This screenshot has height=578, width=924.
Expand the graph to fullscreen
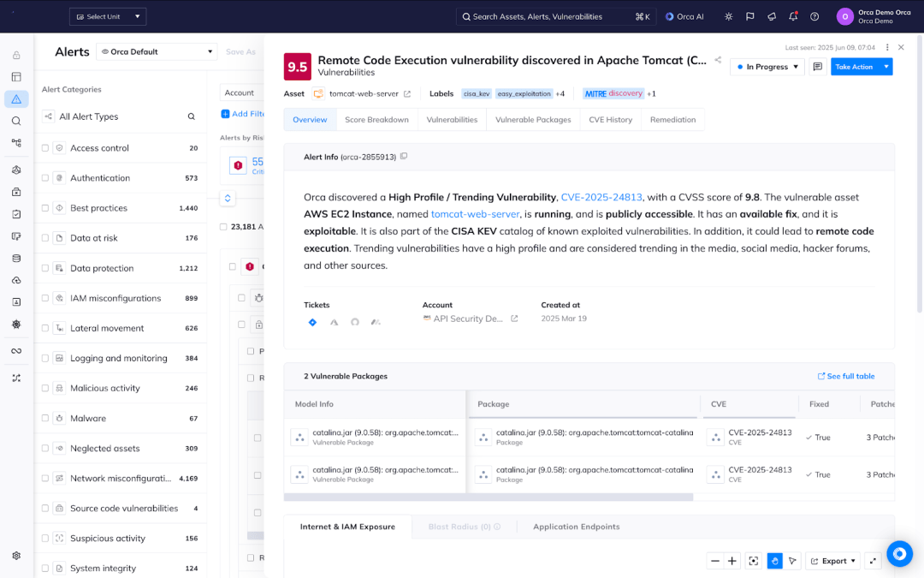[874, 561]
